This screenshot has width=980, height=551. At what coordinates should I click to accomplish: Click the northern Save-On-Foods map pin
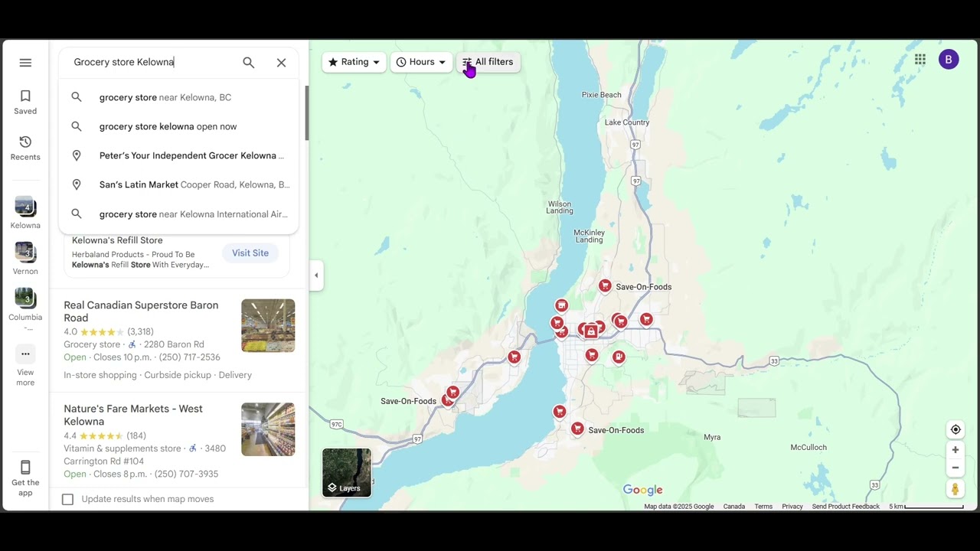[605, 286]
